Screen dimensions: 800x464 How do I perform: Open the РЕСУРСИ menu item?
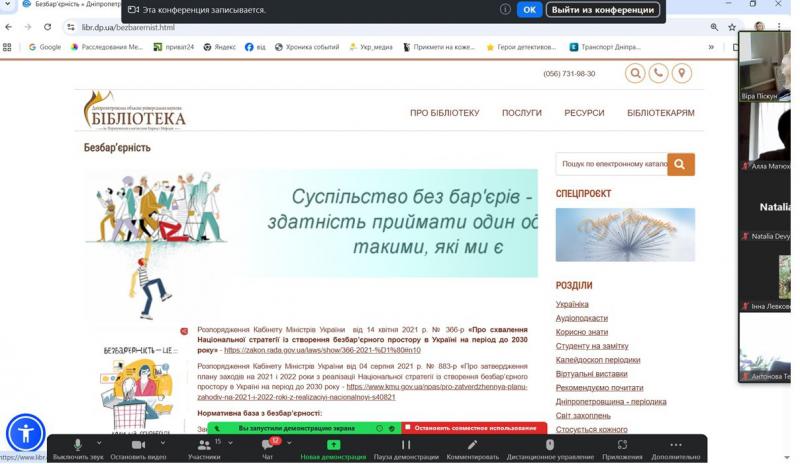(584, 113)
